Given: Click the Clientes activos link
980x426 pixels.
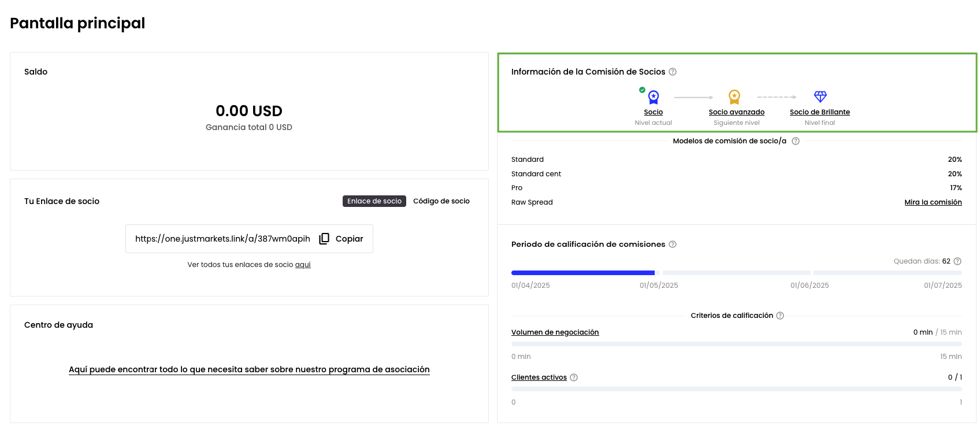Looking at the screenshot, I should [x=539, y=377].
